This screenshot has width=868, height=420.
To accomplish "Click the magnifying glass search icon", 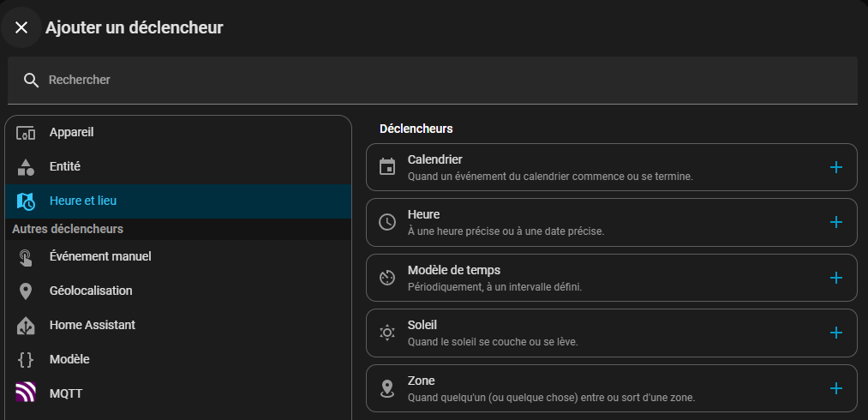I will (x=32, y=80).
